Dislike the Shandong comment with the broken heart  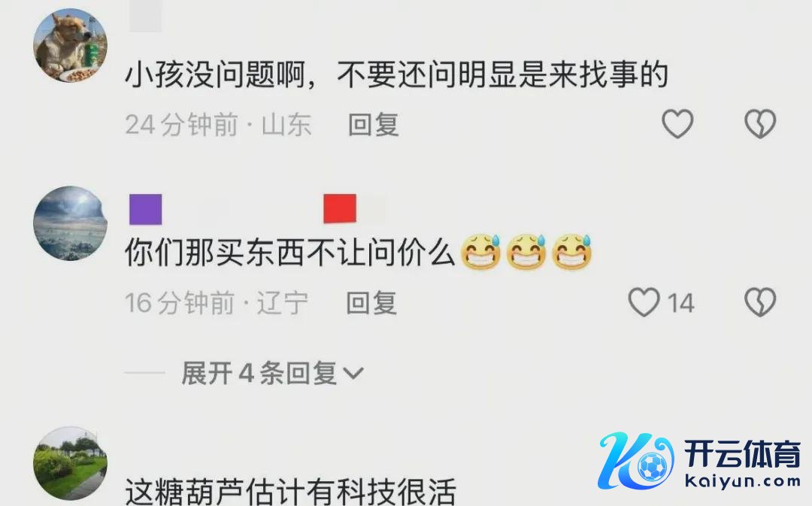[760, 124]
